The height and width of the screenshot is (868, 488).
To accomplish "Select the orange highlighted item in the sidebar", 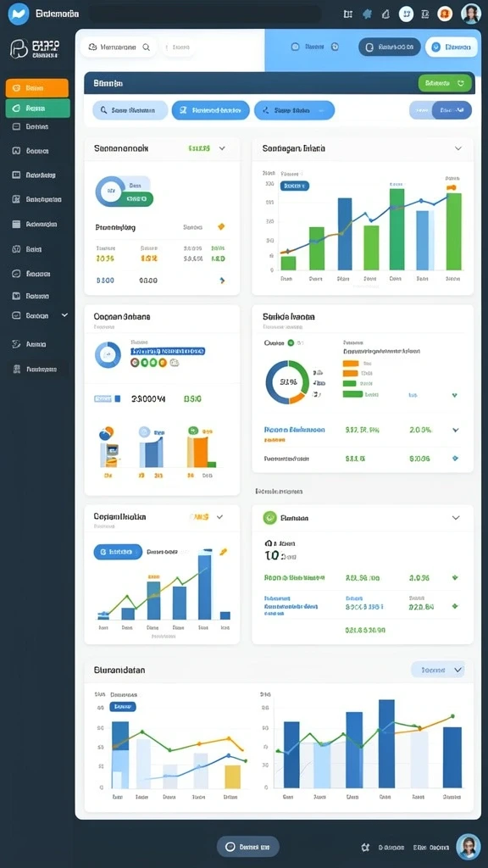I will pos(37,88).
